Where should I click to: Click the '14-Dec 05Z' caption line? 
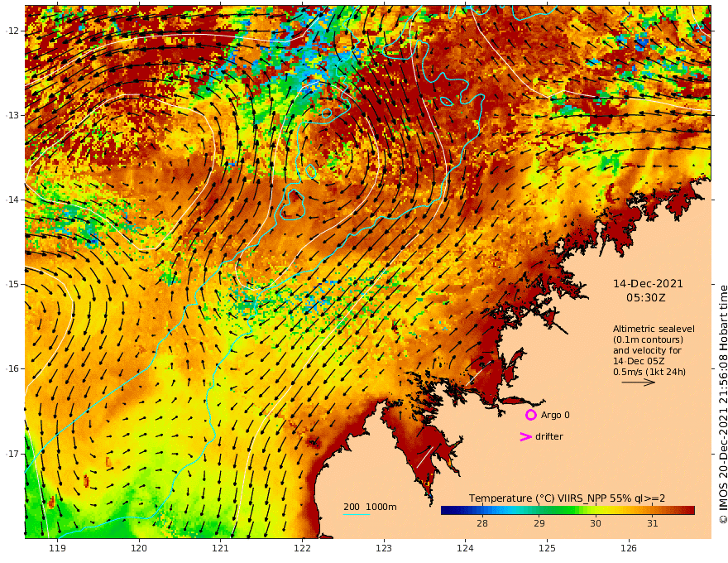coord(639,361)
